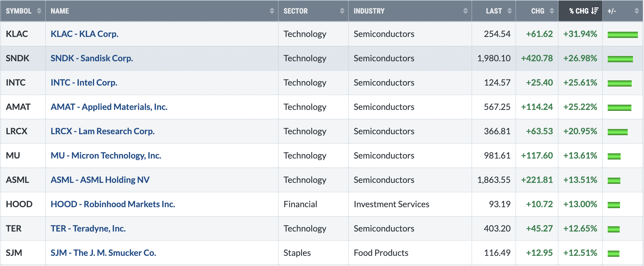Open INTC - Intel Corp. stock page
This screenshot has height=266, width=644.
[x=84, y=83]
